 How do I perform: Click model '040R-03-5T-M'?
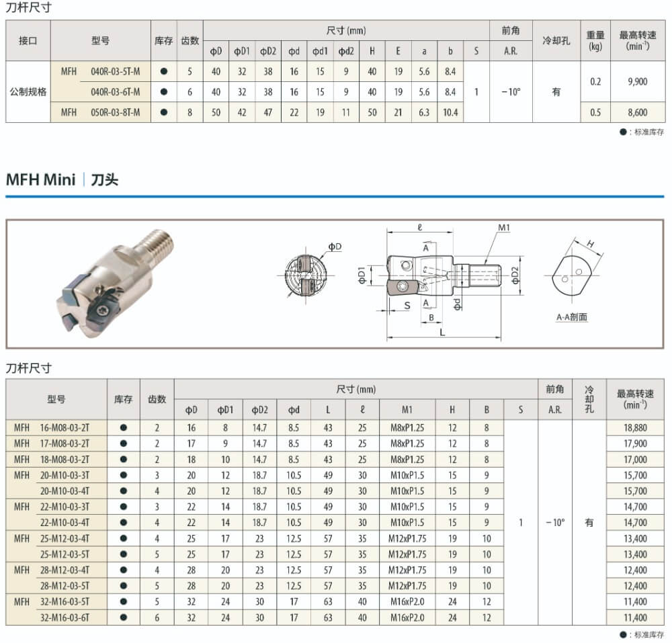click(116, 71)
